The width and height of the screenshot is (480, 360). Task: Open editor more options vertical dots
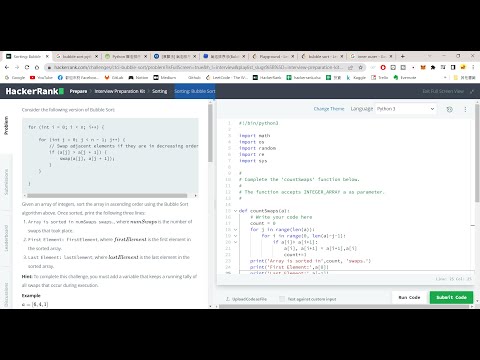(x=465, y=109)
